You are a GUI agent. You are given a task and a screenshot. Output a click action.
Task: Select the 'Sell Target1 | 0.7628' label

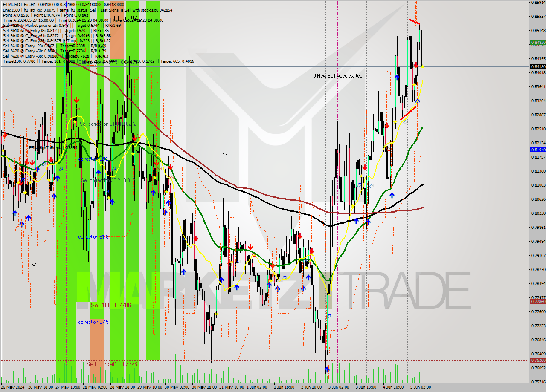click(x=111, y=364)
